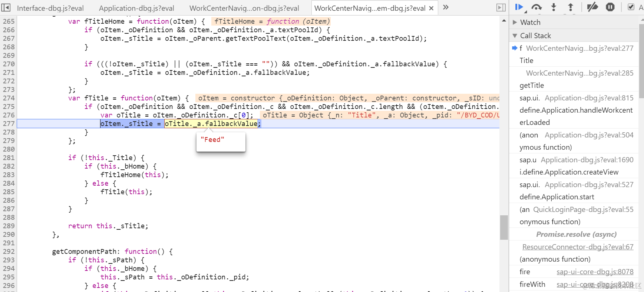This screenshot has width=644, height=292.
Task: Select Application.start frame eval:527
Action: [574, 190]
